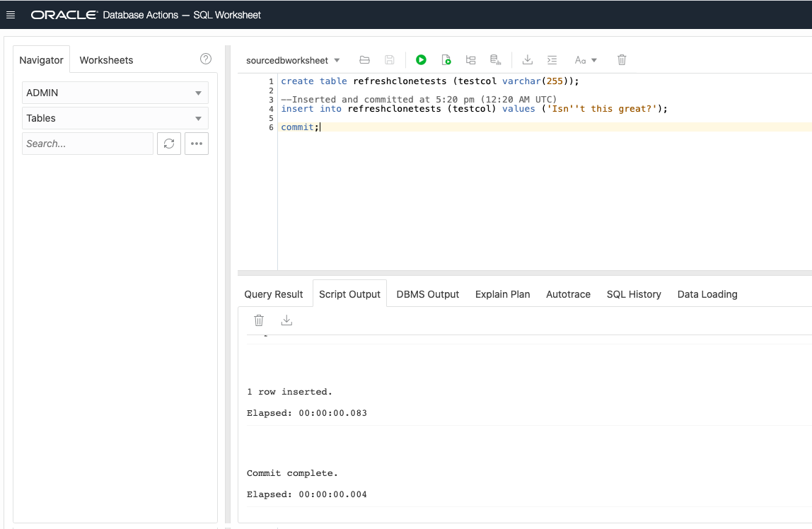
Task: Clear script output with the trash icon
Action: tap(259, 320)
